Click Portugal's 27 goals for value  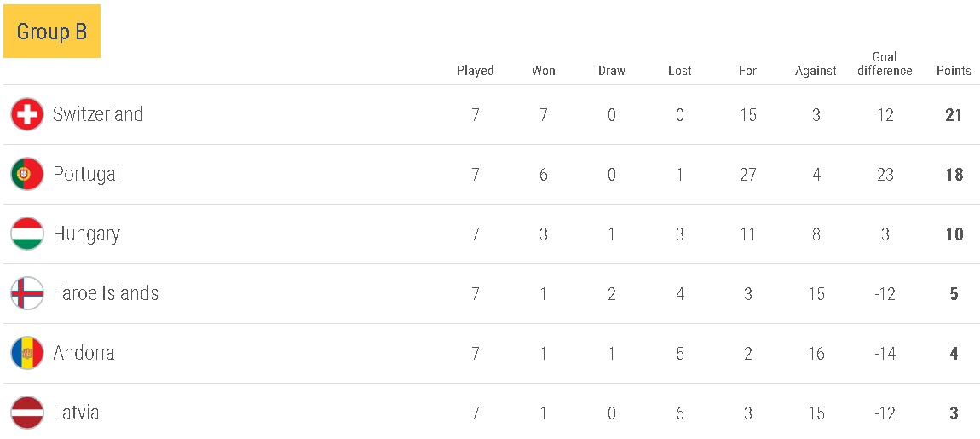[747, 174]
